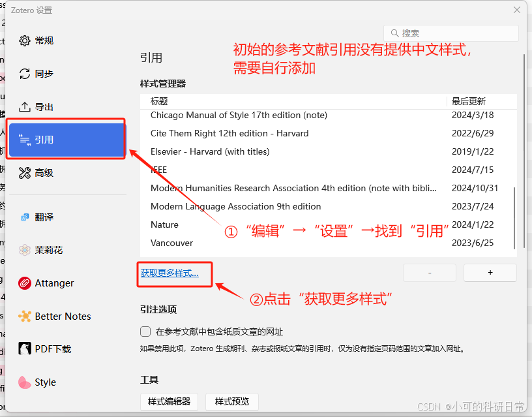
Task: Click the 2024/7/15 date cell
Action: point(473,170)
